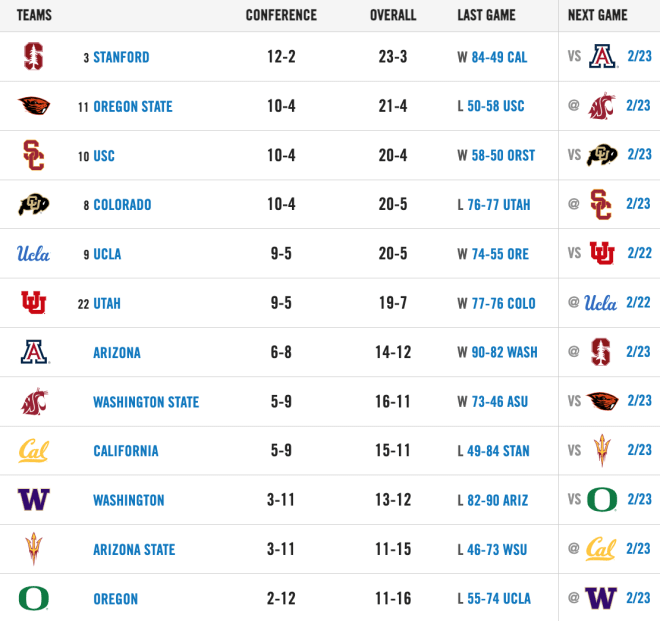Click the Arizona logo in Stanford's next game
660x621 pixels.
tap(603, 56)
